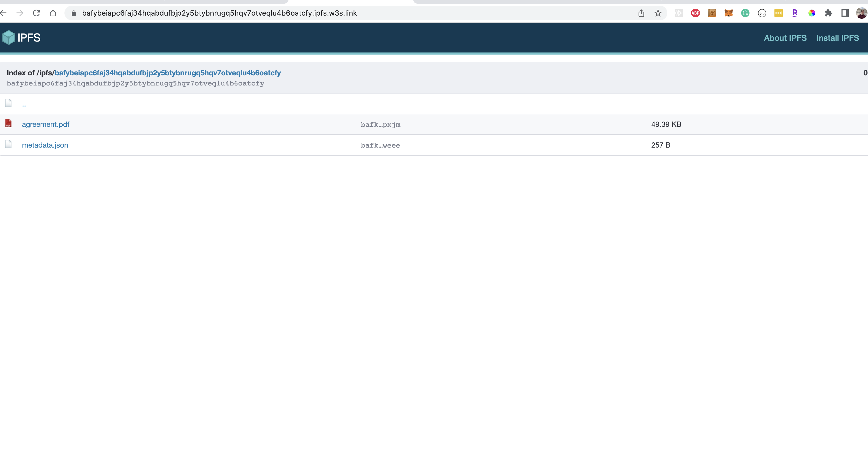Click the bafk…pxjm hash link
This screenshot has width=868, height=476.
tap(380, 125)
